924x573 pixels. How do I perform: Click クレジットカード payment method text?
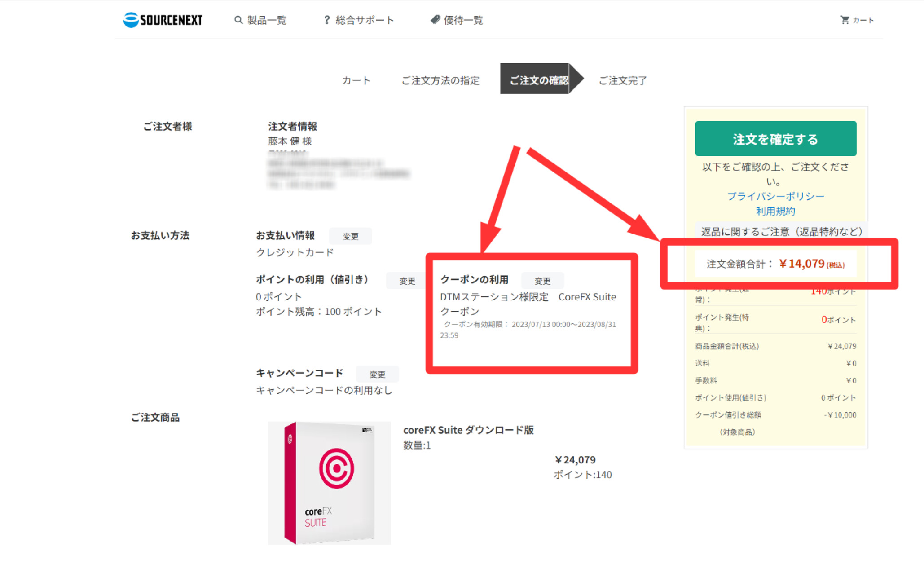[x=295, y=252]
